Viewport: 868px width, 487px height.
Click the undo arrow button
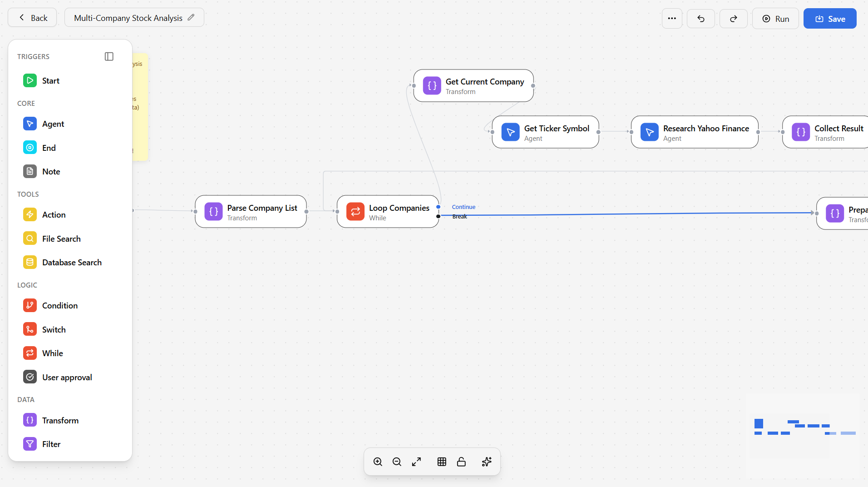pos(701,19)
